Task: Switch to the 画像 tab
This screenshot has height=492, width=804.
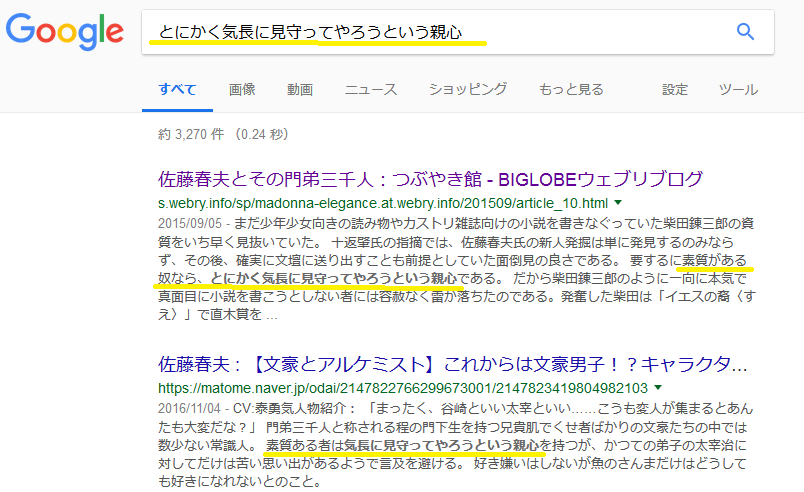Action: pyautogui.click(x=242, y=90)
